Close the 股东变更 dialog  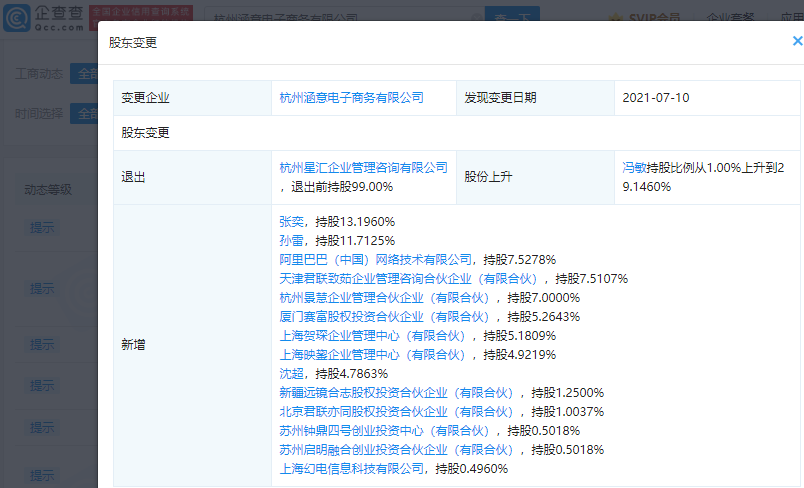(x=797, y=41)
